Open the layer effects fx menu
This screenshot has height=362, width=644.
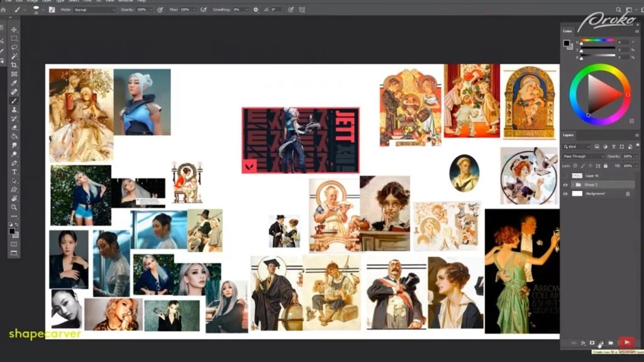click(x=583, y=343)
